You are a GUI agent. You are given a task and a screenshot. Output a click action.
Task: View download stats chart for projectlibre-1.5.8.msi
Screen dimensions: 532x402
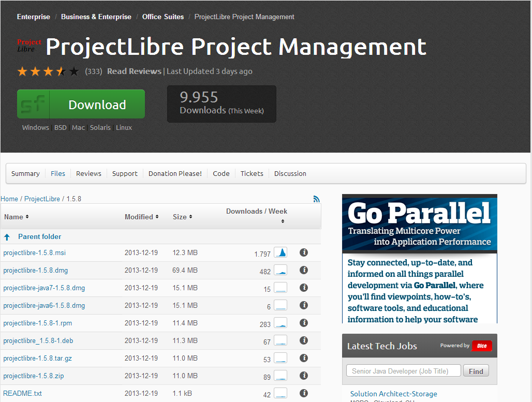280,252
